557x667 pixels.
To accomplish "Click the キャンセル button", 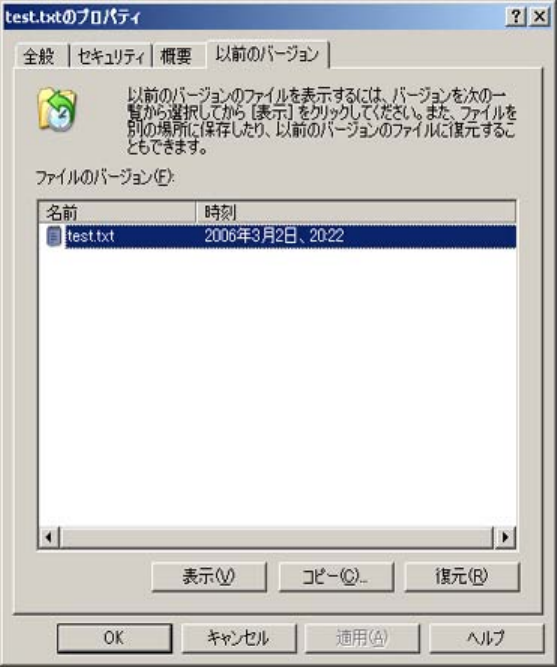I will (x=238, y=638).
